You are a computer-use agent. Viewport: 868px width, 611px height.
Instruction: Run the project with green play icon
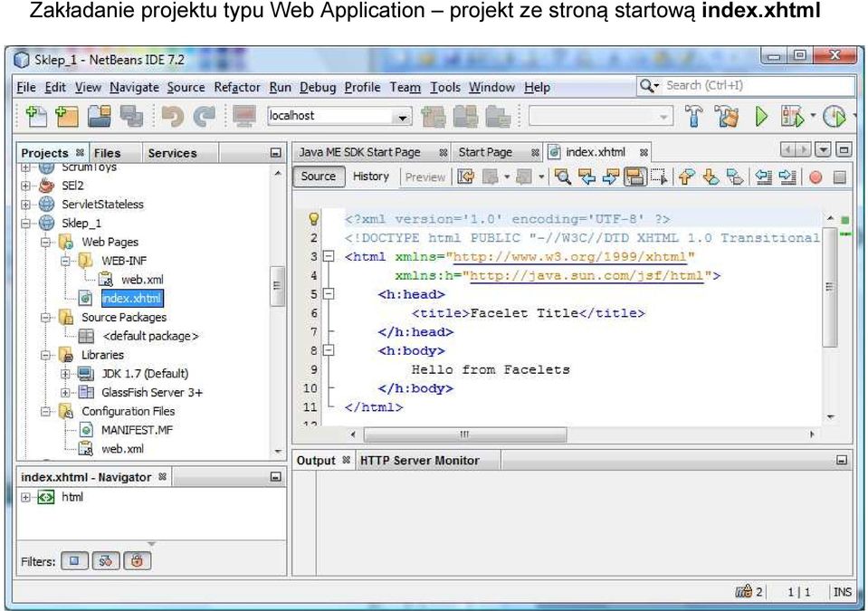click(x=762, y=116)
